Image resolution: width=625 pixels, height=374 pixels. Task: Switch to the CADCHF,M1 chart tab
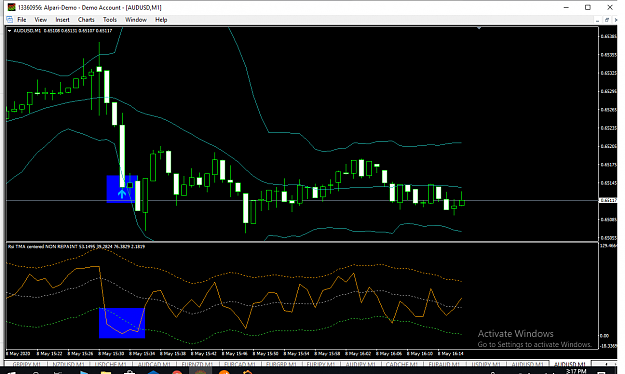(x=401, y=364)
